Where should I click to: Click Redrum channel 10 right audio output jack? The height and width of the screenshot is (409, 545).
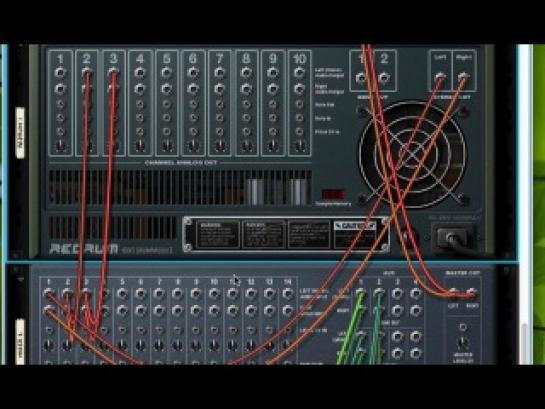click(x=299, y=89)
